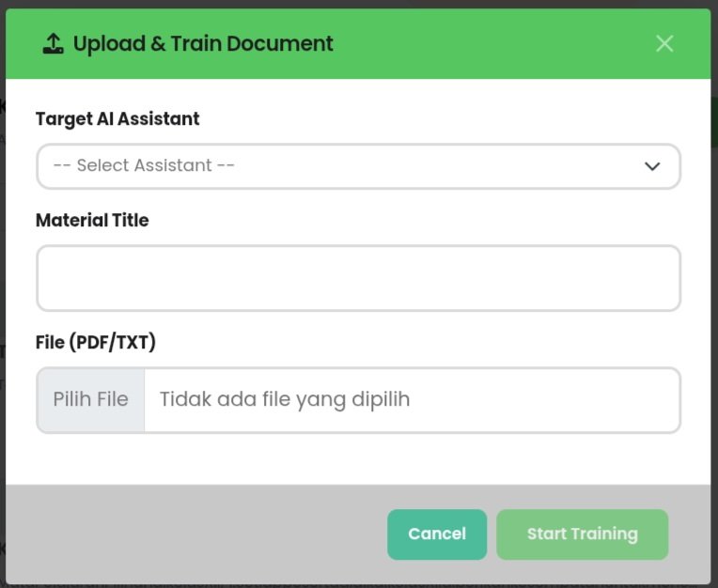
Task: Click the 'Tidak ada file yang dipilih' text
Action: coord(285,400)
